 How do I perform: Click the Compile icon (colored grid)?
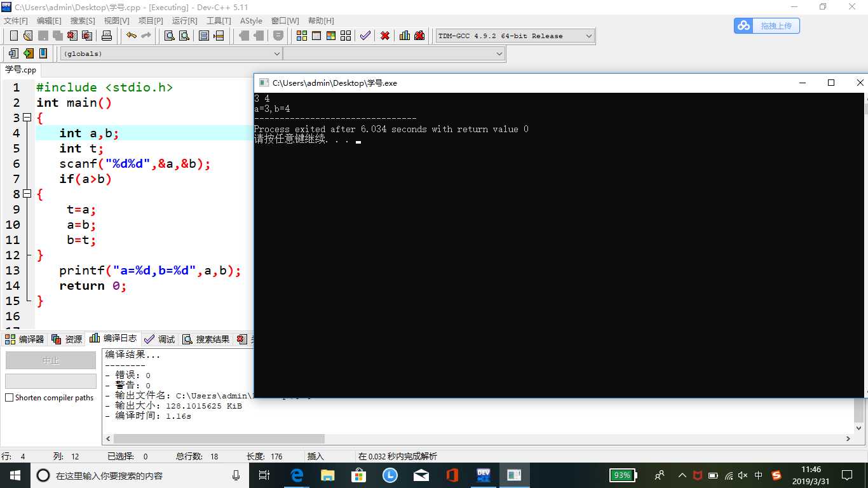click(302, 36)
